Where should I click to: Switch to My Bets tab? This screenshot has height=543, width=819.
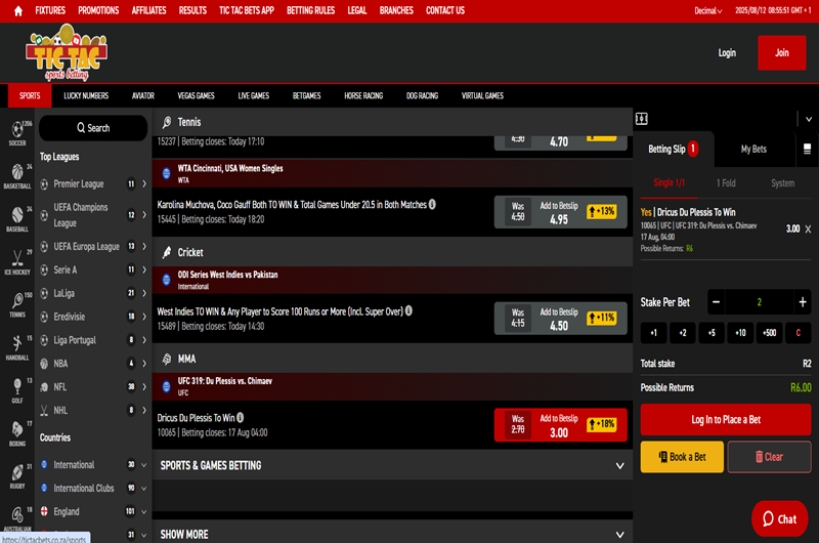click(x=754, y=149)
